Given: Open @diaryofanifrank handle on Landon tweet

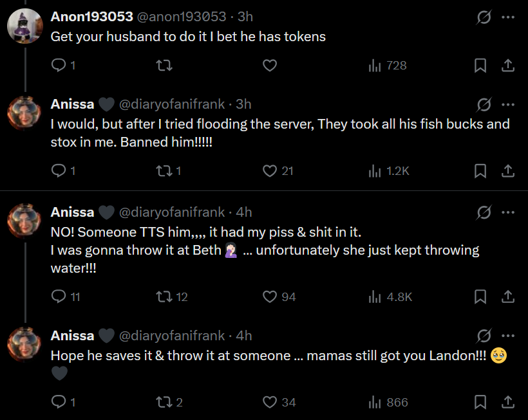Looking at the screenshot, I should coord(172,335).
